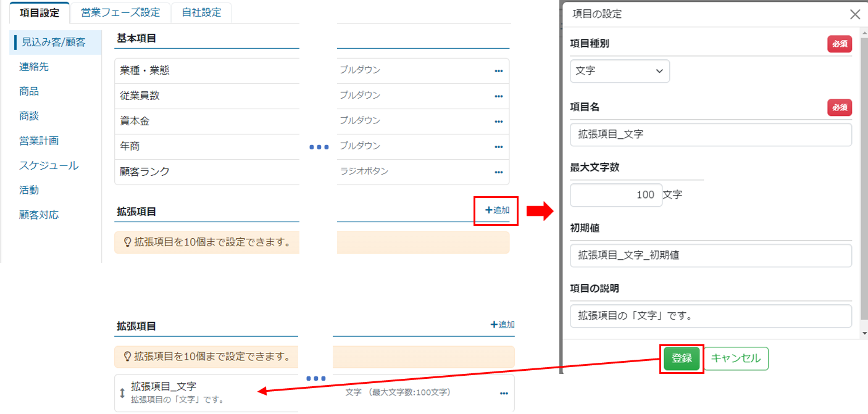Select 営業計画 in the sidebar
The width and height of the screenshot is (868, 414).
pos(39,141)
